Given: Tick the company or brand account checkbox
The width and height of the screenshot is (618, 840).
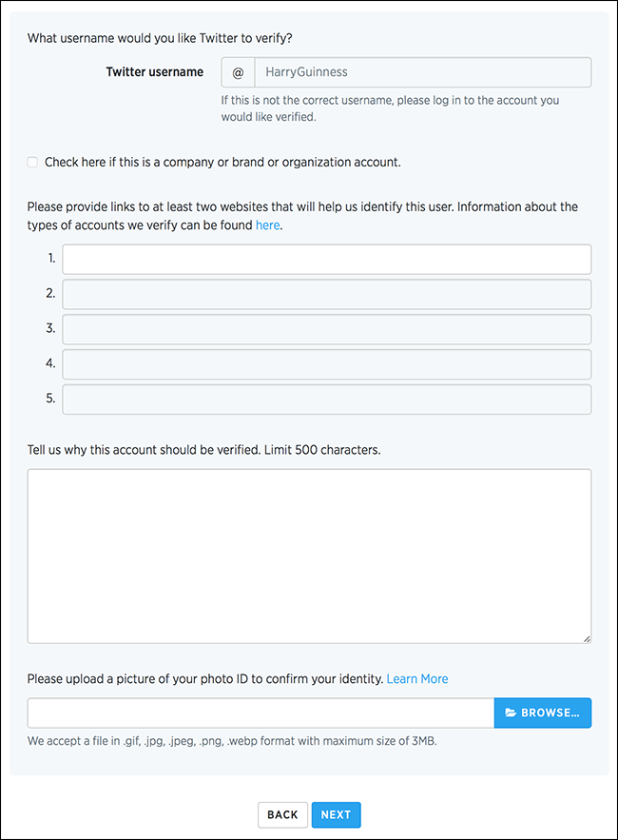Looking at the screenshot, I should point(33,163).
